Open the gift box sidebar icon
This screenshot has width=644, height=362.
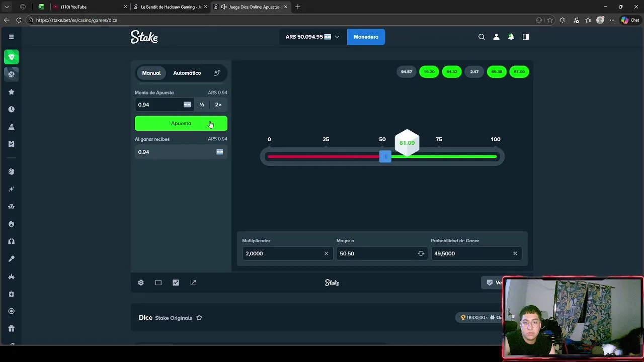11,328
